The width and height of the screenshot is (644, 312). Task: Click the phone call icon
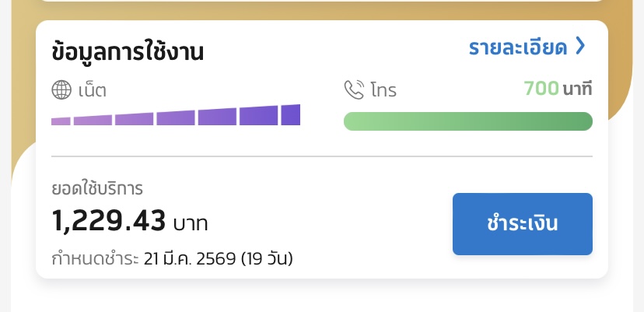coord(354,90)
